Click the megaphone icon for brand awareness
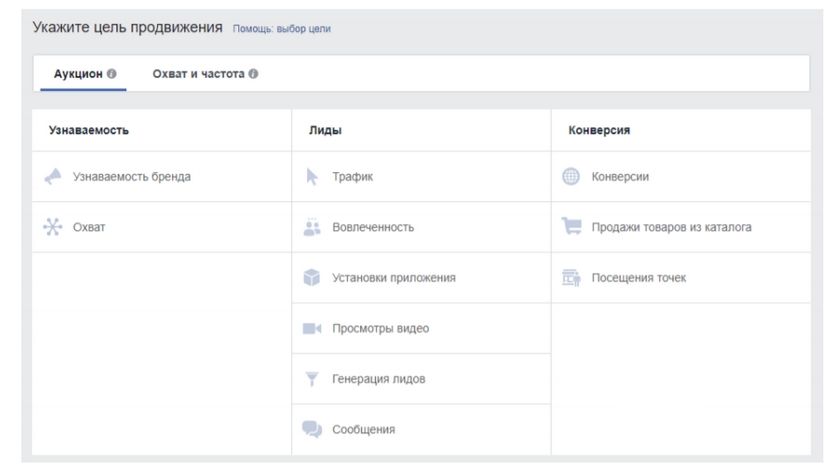Image resolution: width=840 pixels, height=471 pixels. (x=53, y=176)
